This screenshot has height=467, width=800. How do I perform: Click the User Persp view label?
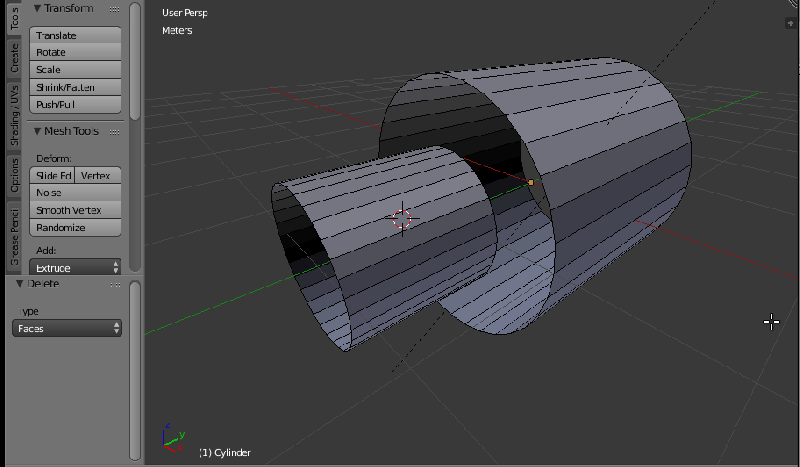click(x=185, y=13)
